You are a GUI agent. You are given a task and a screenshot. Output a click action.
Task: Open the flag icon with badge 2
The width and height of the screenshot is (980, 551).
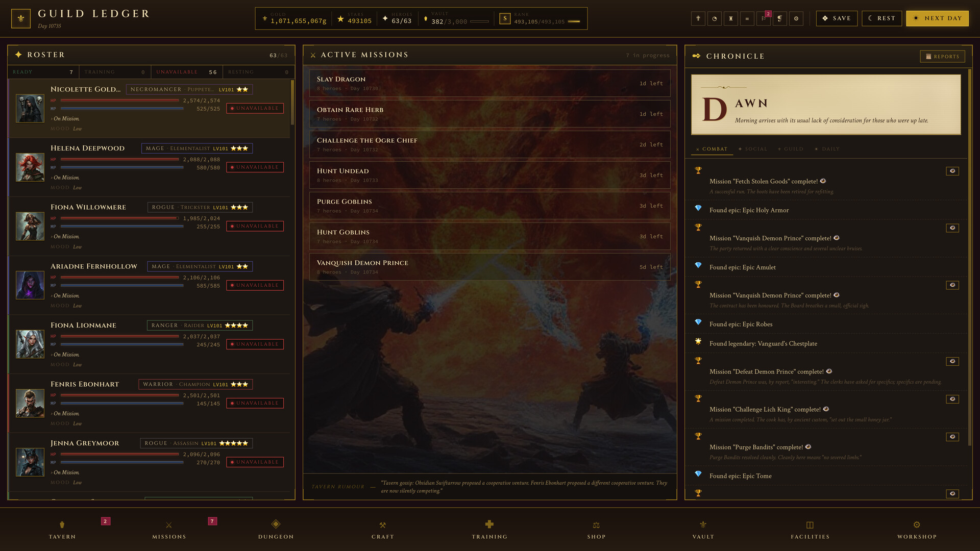pos(764,18)
